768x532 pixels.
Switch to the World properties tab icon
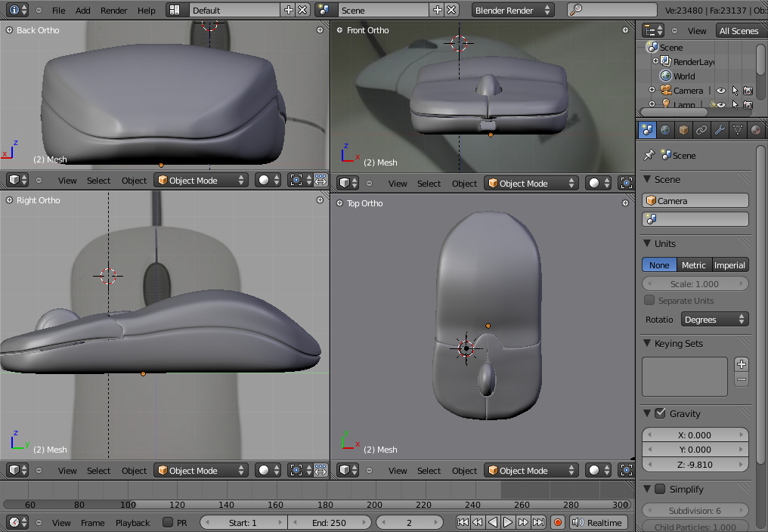[665, 130]
